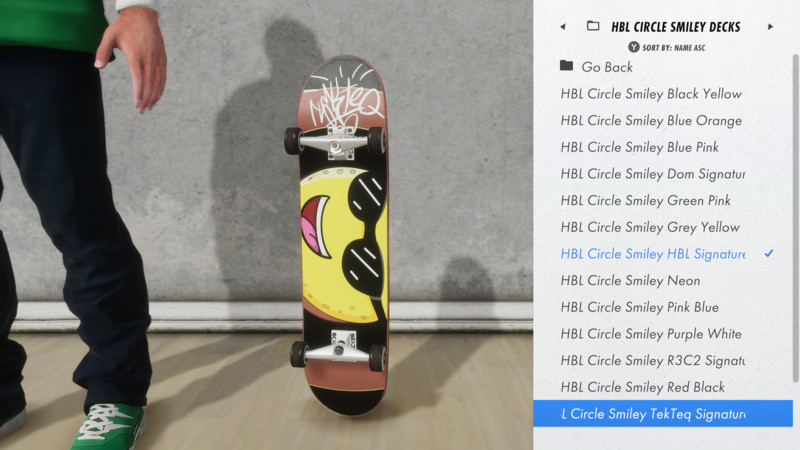This screenshot has height=450, width=800.
Task: Click the next folder right arrow
Action: click(770, 27)
